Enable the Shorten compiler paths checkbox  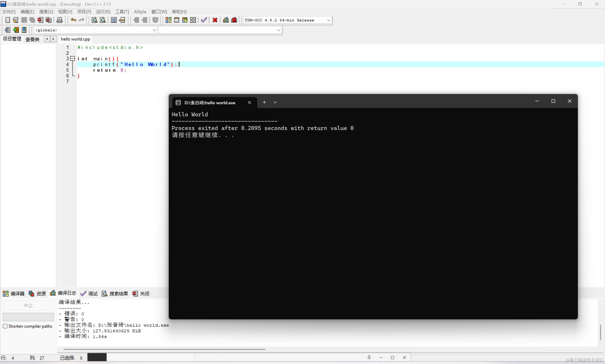[5, 326]
